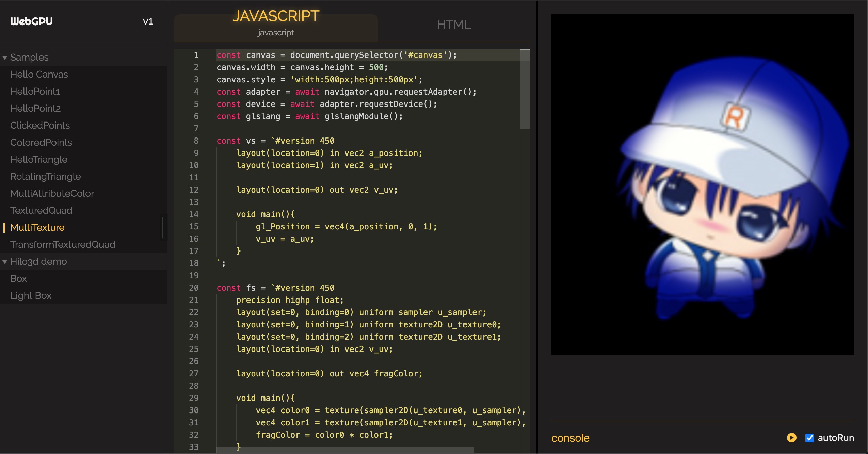Open the console panel
868x454 pixels.
pyautogui.click(x=570, y=438)
